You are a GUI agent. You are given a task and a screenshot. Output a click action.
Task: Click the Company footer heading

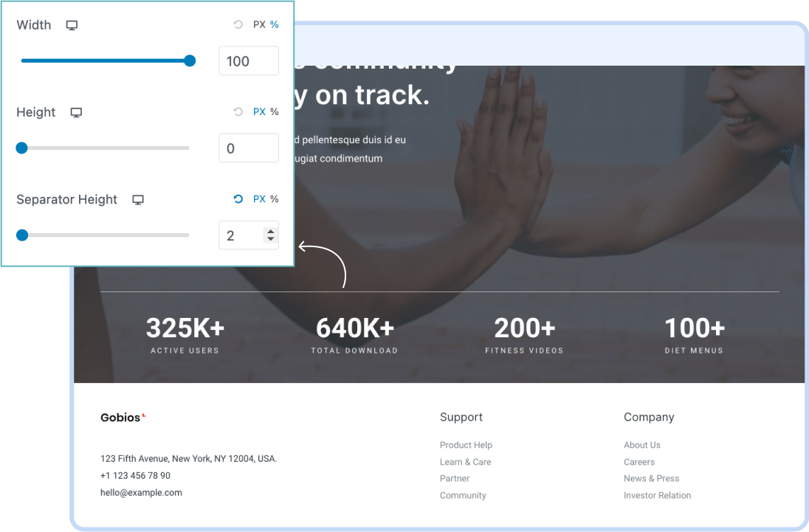[x=648, y=417]
